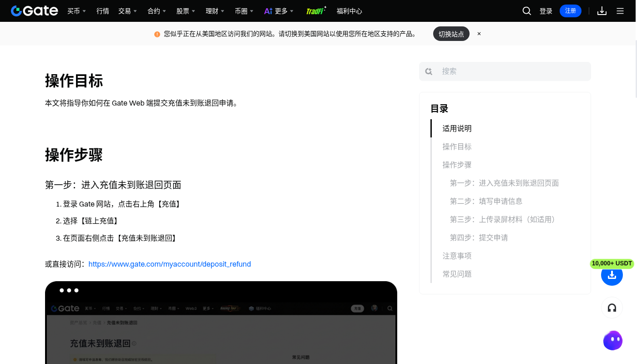
Task: Expand the 更多 dropdown menu
Action: point(284,11)
